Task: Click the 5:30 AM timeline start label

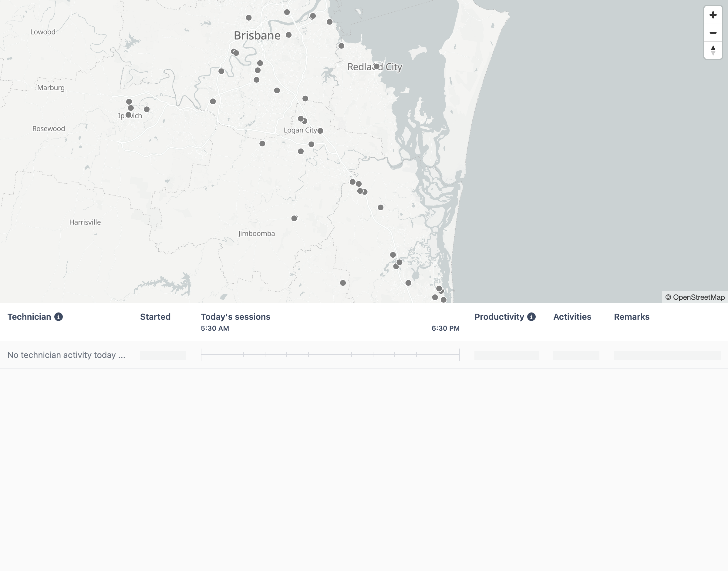Action: (215, 328)
